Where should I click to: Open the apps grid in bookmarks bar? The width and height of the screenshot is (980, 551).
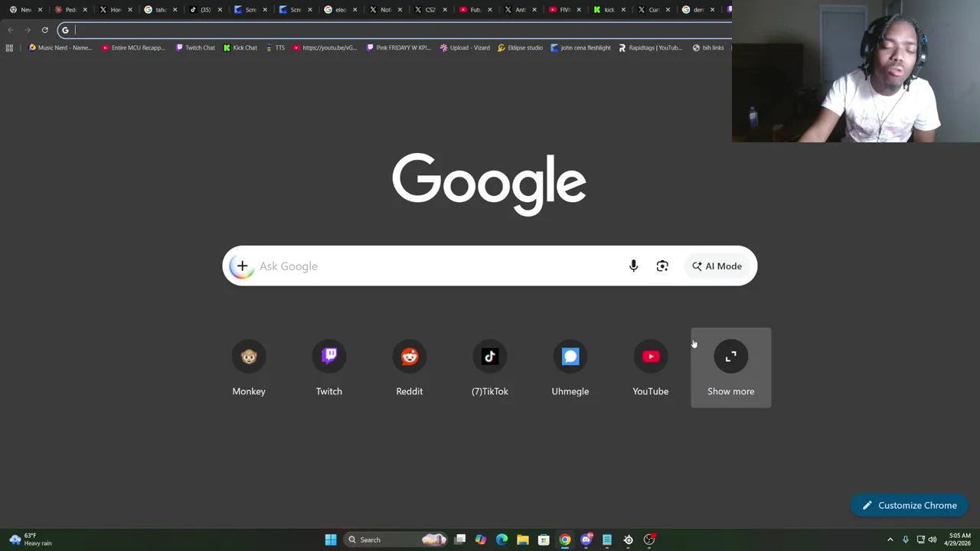(x=9, y=47)
